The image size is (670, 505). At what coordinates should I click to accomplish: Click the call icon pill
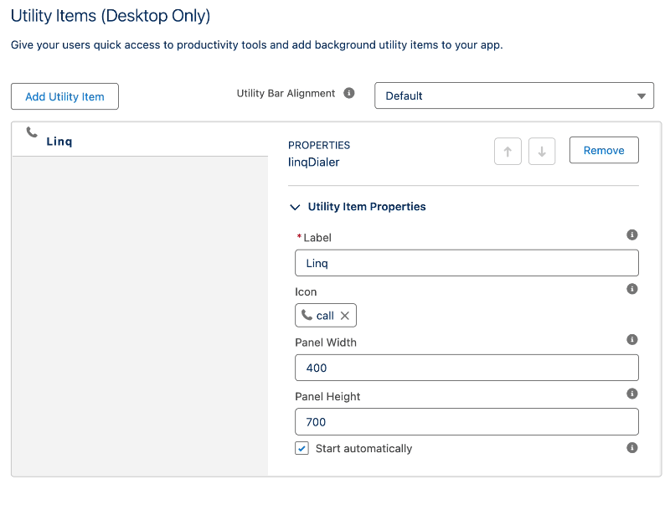coord(320,316)
